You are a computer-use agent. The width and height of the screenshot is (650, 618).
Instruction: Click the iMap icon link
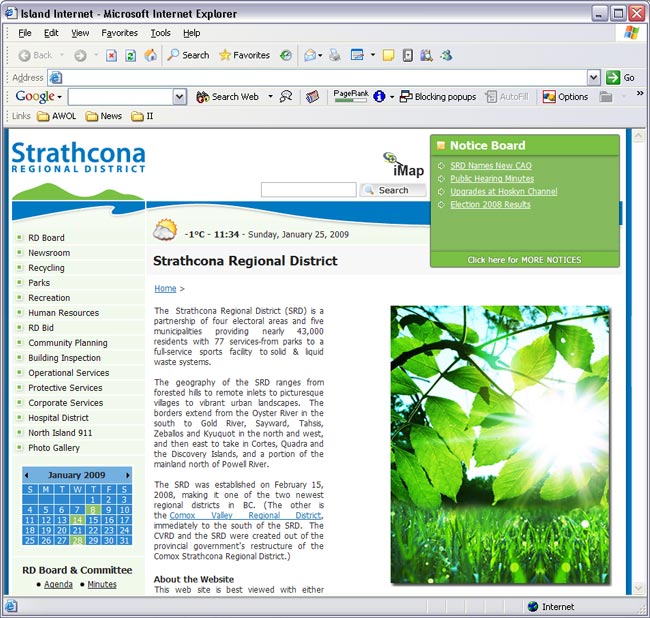pyautogui.click(x=403, y=165)
